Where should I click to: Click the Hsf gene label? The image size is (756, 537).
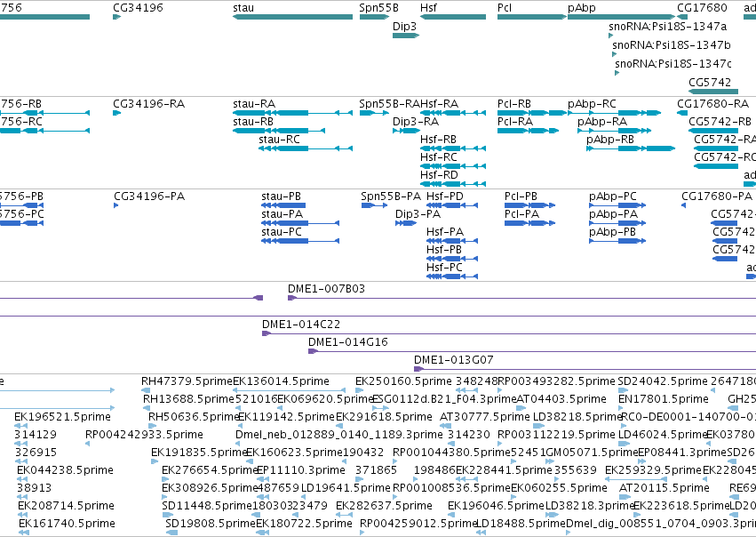click(428, 8)
